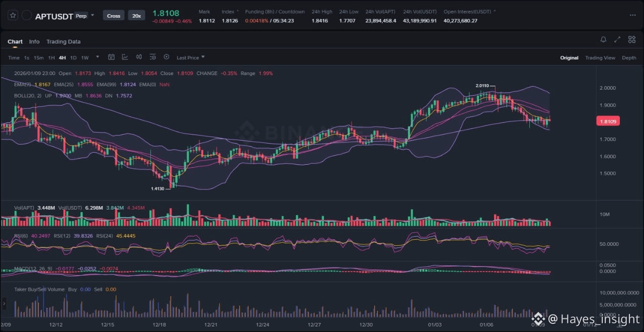Open the APTUSDT symbol selector dropdown

93,16
